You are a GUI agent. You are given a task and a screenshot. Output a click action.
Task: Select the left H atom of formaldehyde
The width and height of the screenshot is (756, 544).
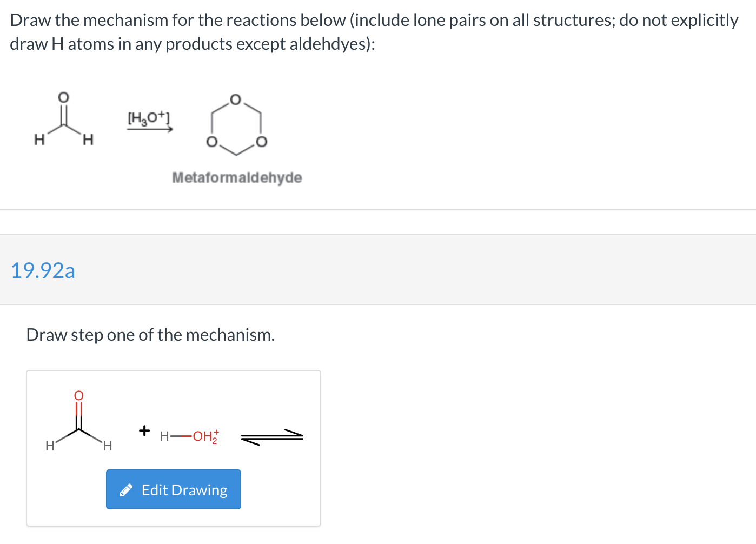point(49,447)
